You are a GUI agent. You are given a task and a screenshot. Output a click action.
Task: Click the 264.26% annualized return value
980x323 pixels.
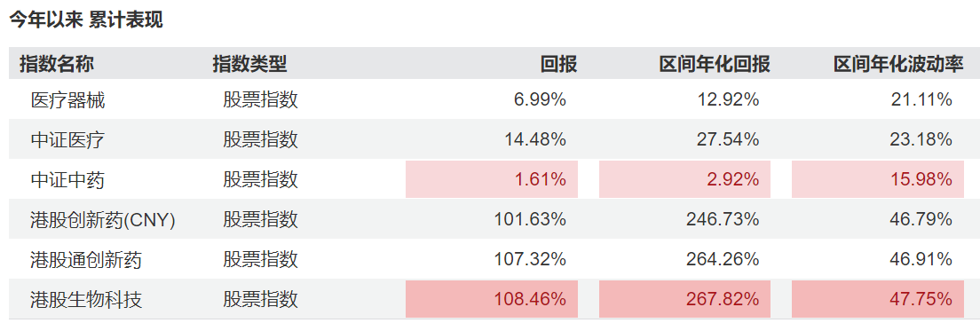(723, 259)
